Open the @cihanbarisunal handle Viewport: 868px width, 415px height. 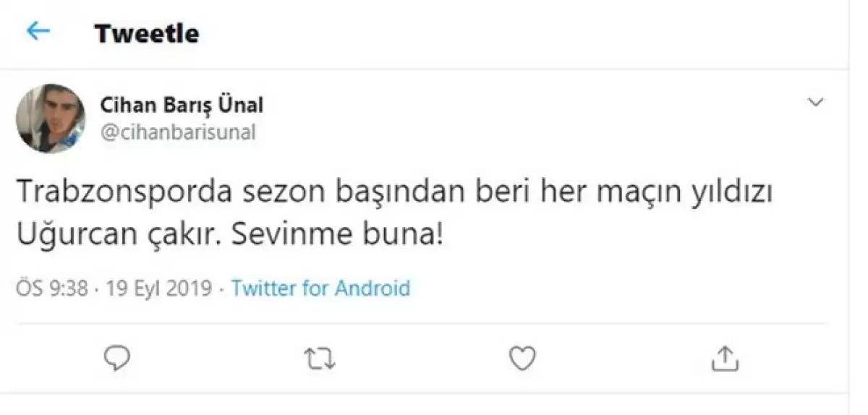point(178,132)
